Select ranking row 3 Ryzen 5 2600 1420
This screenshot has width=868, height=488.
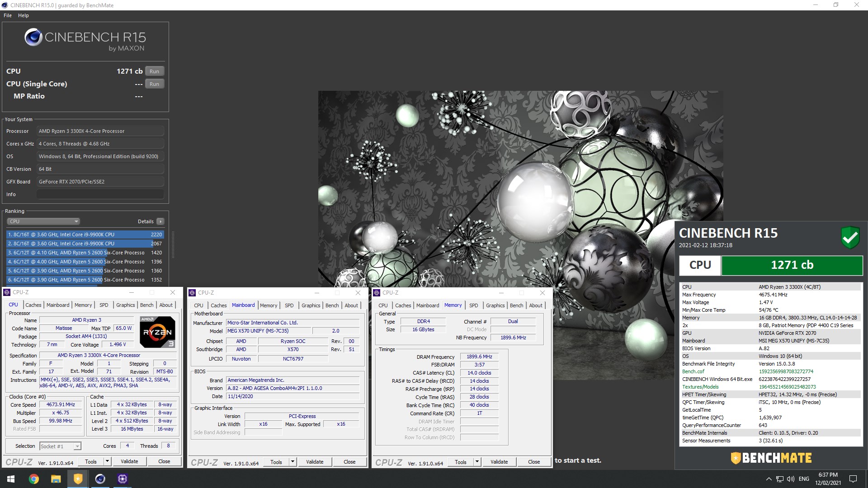click(85, 253)
